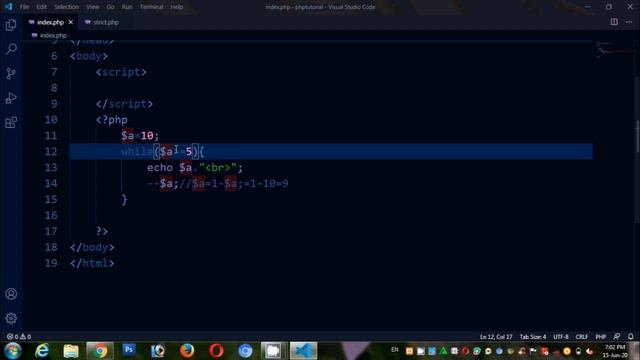Click '$a=10;' on line 11
This screenshot has width=640, height=360.
[140, 136]
